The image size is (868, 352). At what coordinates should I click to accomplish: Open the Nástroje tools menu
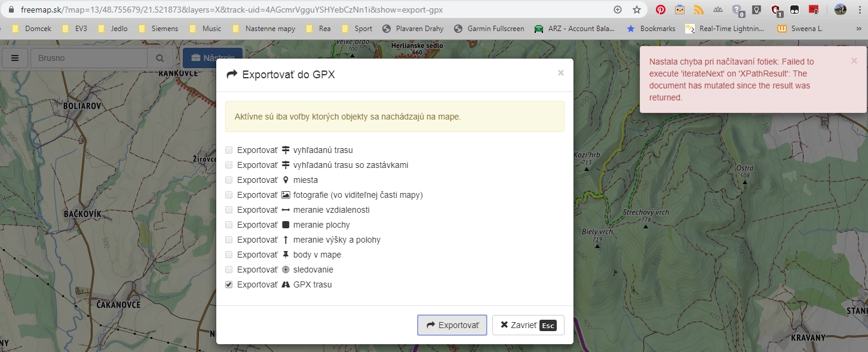pyautogui.click(x=213, y=58)
